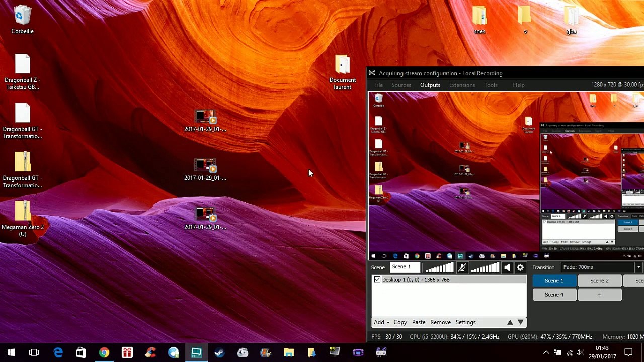
Task: Move source up with the up arrow
Action: pyautogui.click(x=510, y=322)
